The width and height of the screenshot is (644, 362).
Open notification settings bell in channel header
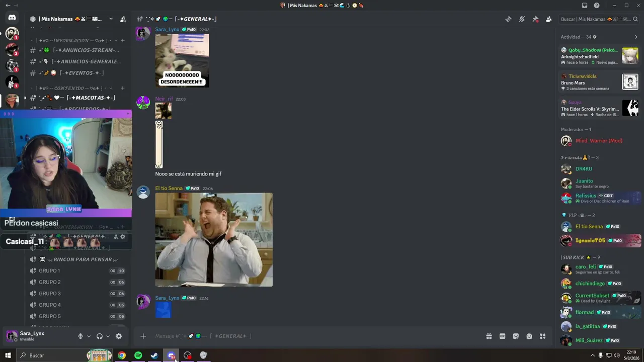pyautogui.click(x=522, y=19)
